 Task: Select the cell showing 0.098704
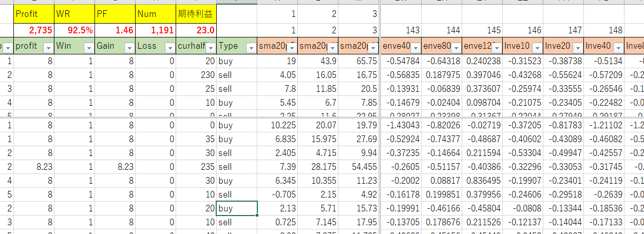482,103
